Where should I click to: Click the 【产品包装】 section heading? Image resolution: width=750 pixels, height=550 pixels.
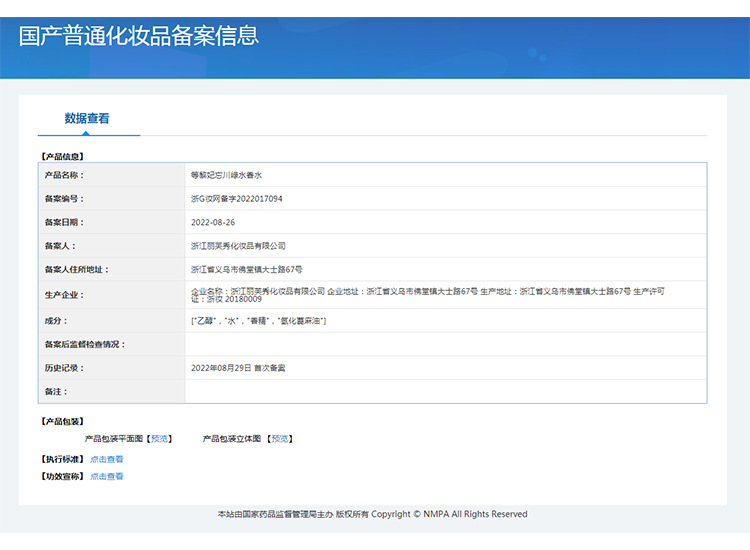point(62,421)
